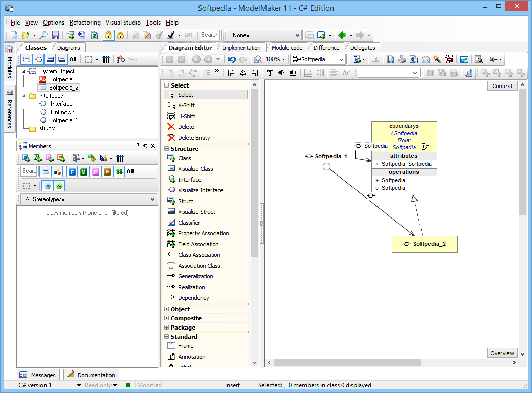The image size is (532, 393).
Task: Toggle the padlock lock icon in main toolbar
Action: coord(108,35)
